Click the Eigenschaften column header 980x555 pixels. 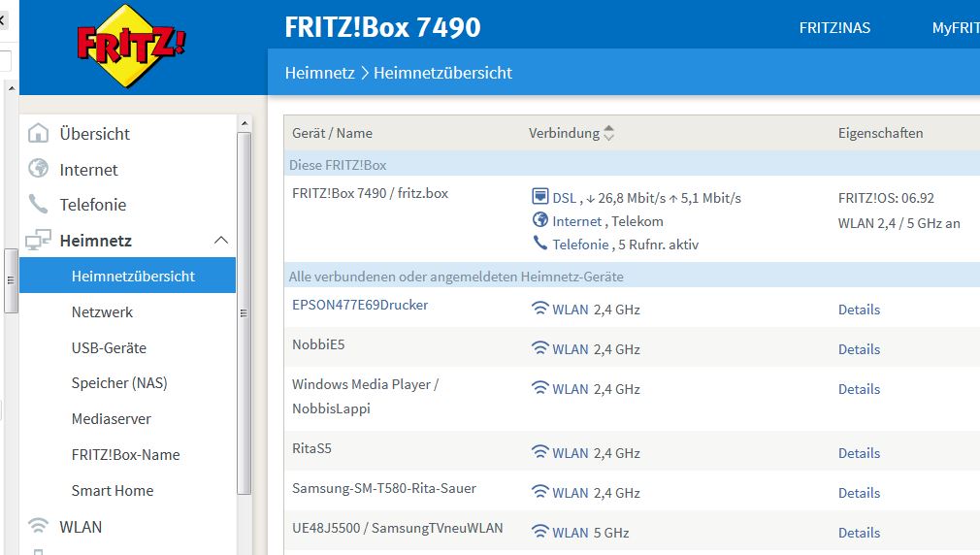click(880, 133)
